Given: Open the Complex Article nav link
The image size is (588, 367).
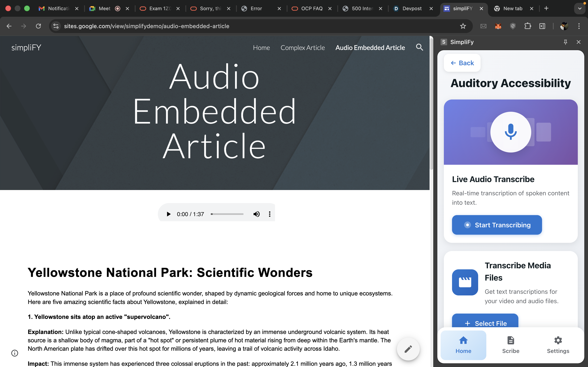Looking at the screenshot, I should point(303,48).
